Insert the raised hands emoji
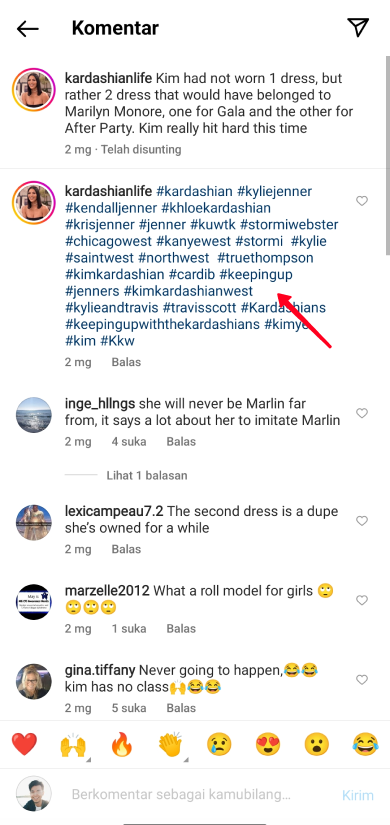Screen dimensions: 390x825 [x=73, y=744]
